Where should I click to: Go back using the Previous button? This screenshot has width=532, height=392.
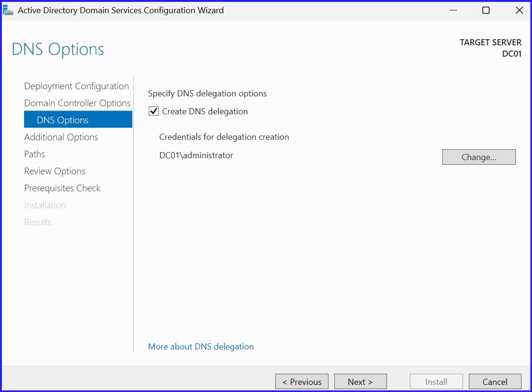[301, 381]
